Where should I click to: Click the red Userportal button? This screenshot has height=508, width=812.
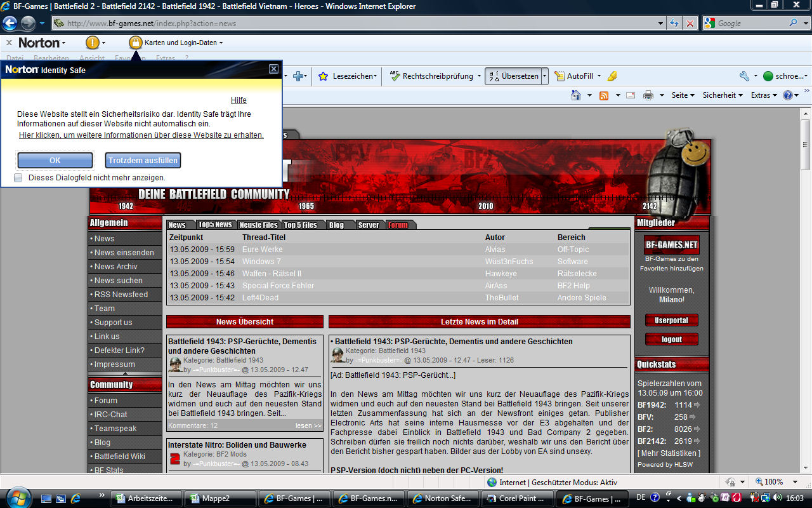click(672, 320)
